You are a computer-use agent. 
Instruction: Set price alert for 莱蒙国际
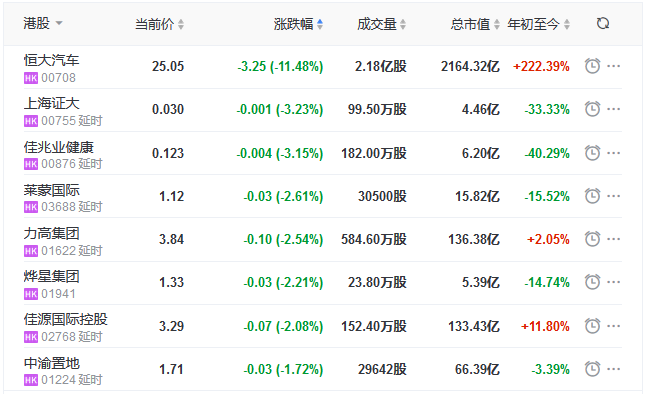tap(592, 196)
